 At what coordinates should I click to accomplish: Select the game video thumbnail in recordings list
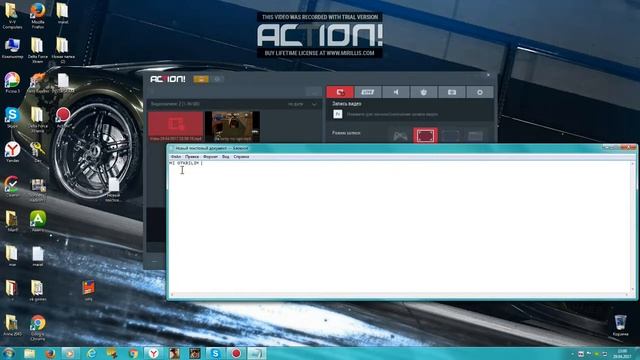pos(232,126)
